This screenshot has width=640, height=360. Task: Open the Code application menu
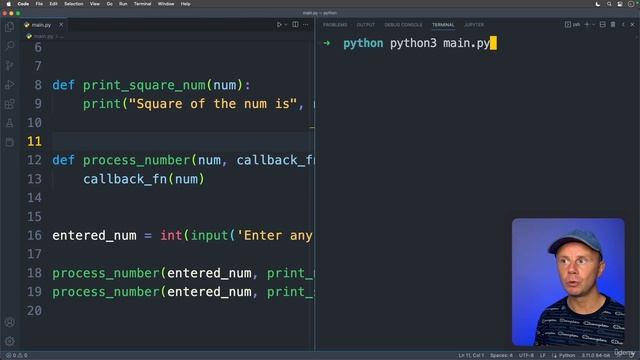pyautogui.click(x=23, y=4)
